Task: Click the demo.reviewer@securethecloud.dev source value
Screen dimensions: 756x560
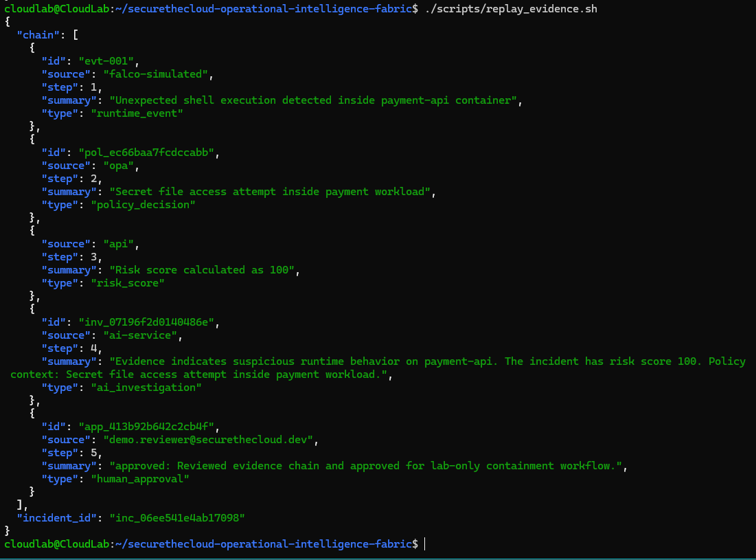Action: point(208,440)
